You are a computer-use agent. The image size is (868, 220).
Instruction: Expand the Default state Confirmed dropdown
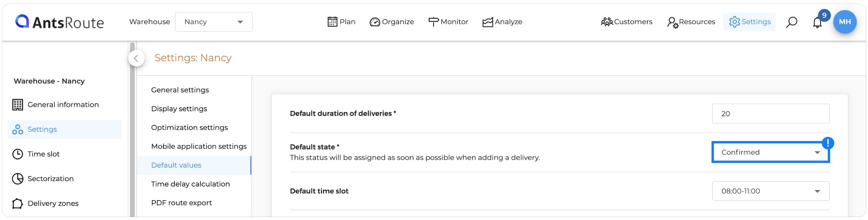click(x=771, y=152)
